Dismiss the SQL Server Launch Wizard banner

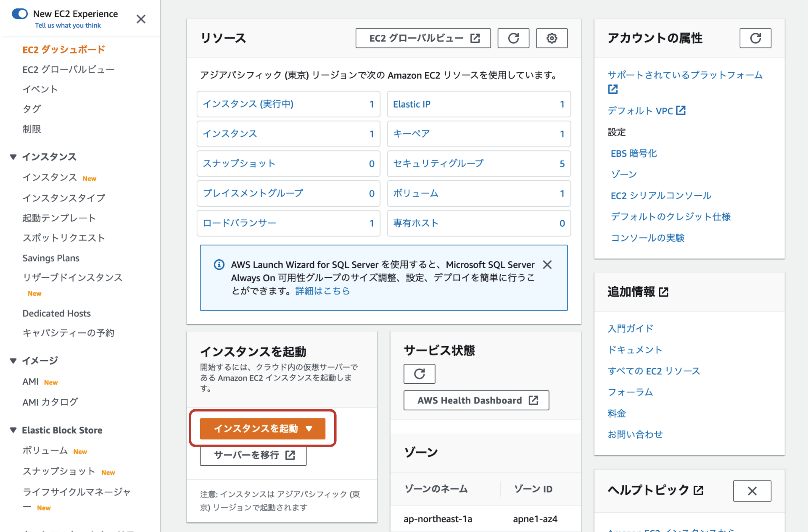point(547,264)
